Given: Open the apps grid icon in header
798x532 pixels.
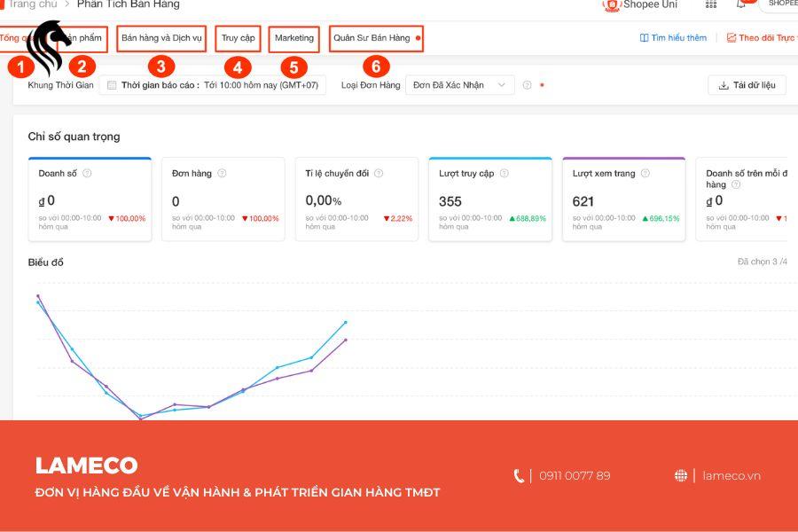Looking at the screenshot, I should (711, 4).
